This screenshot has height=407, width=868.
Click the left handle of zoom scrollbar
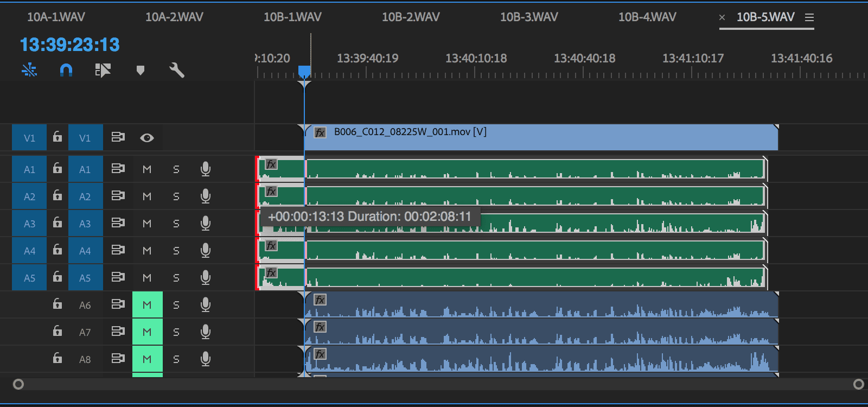(x=18, y=384)
